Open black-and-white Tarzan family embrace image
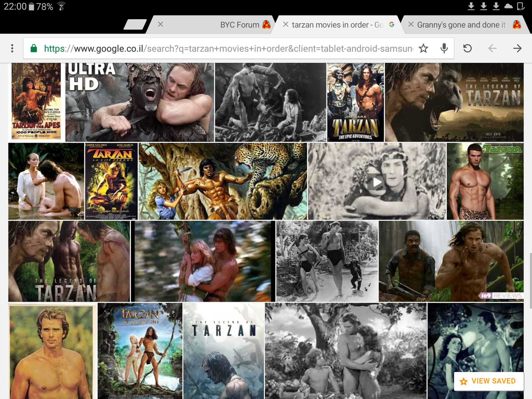This screenshot has width=532, height=399. click(x=346, y=351)
